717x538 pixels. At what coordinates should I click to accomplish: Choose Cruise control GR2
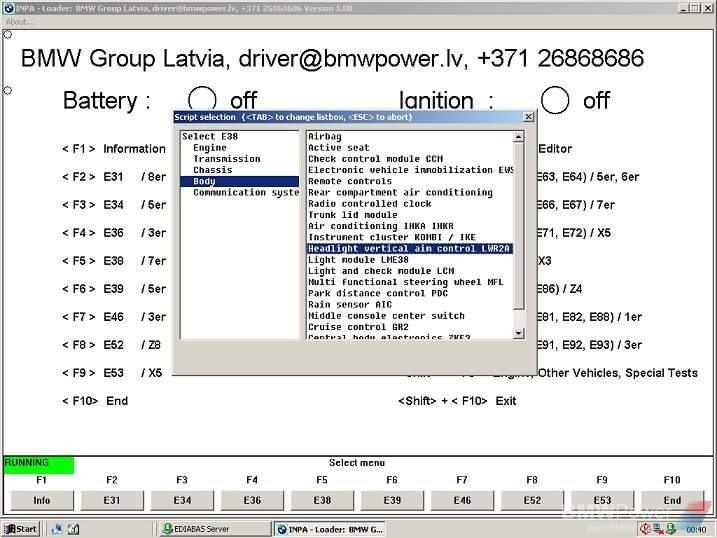(x=358, y=327)
